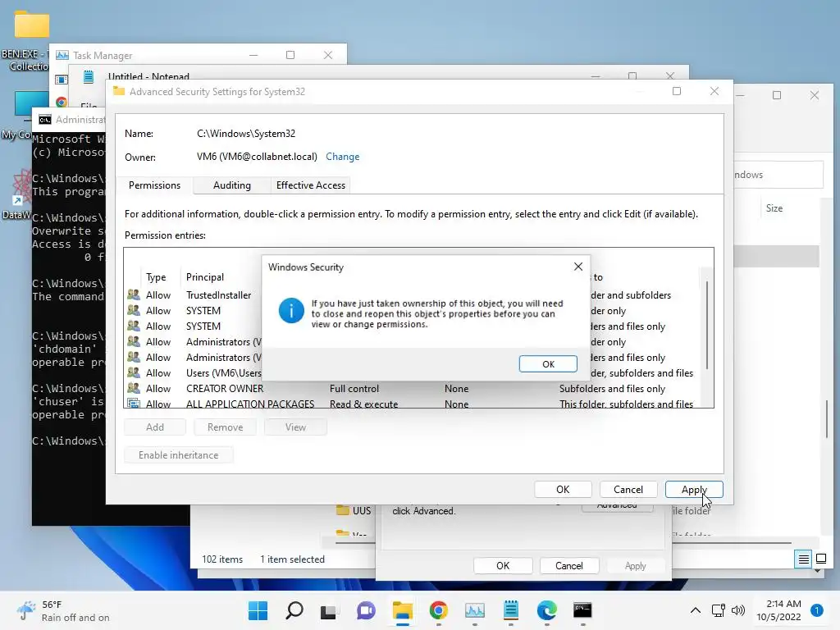Switch File Explorer to details view icon
The height and width of the screenshot is (630, 840).
[804, 559]
